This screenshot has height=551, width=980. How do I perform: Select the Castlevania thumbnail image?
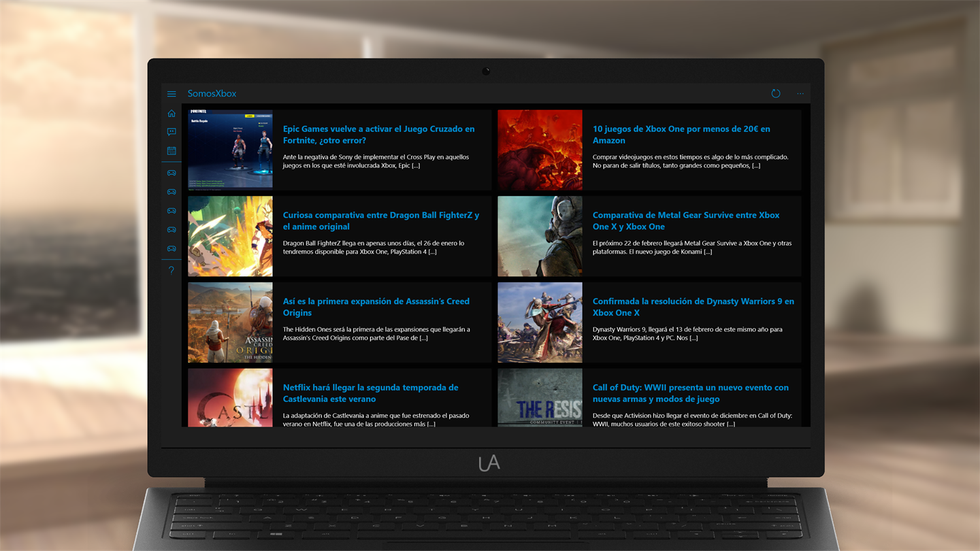230,398
